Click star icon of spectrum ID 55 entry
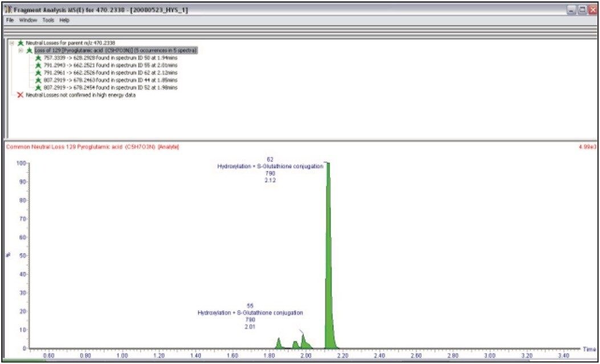Screen dimensions: 600x364 click(x=38, y=65)
